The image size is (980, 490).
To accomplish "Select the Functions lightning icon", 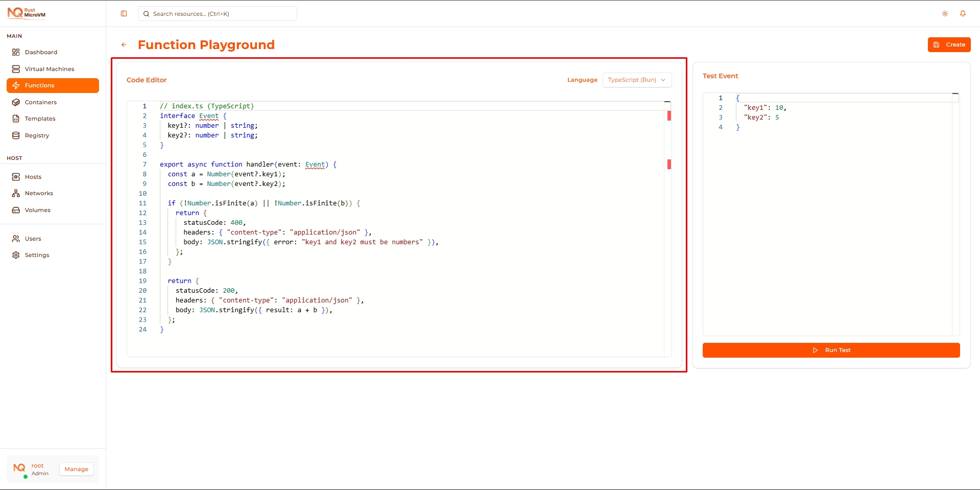I will (16, 85).
